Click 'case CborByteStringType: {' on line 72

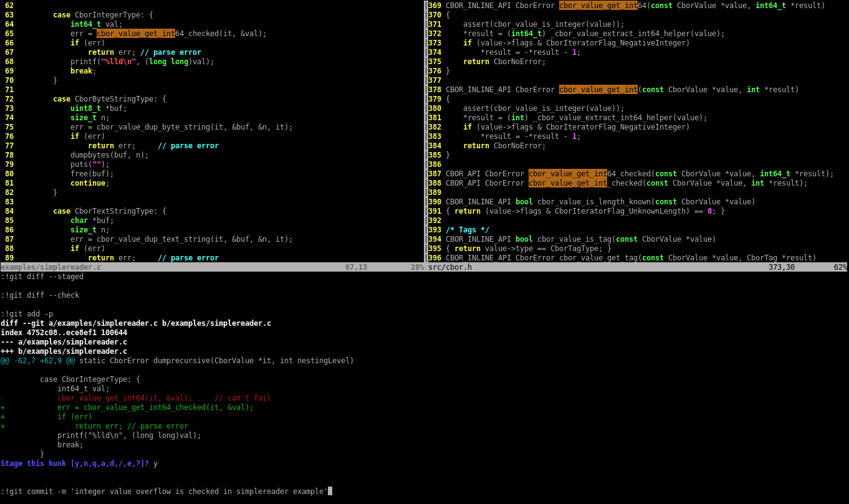[x=110, y=99]
